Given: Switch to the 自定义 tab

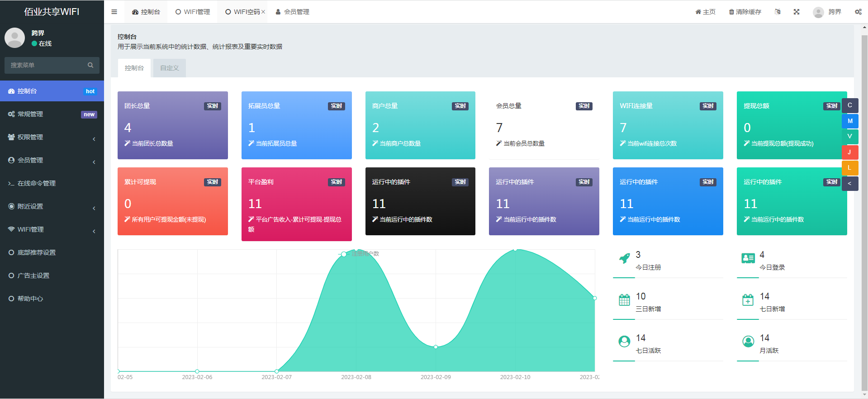Looking at the screenshot, I should (x=170, y=68).
